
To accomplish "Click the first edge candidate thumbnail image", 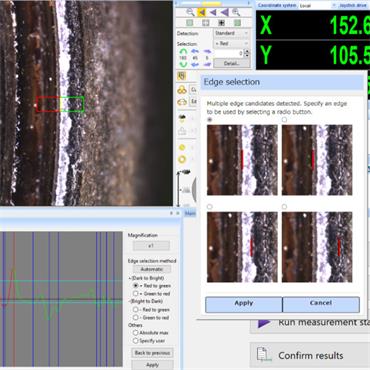I will (x=242, y=160).
